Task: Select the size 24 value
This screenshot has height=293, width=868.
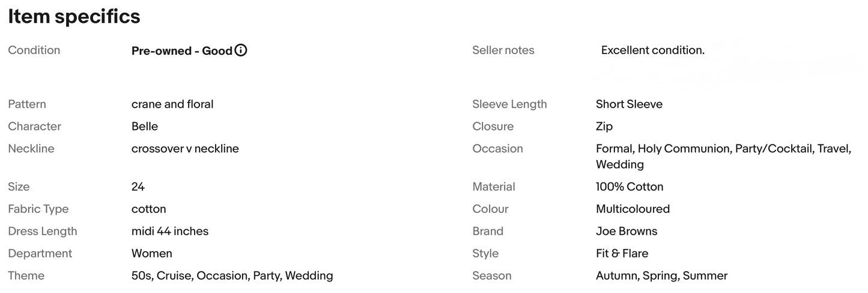Action: point(138,187)
